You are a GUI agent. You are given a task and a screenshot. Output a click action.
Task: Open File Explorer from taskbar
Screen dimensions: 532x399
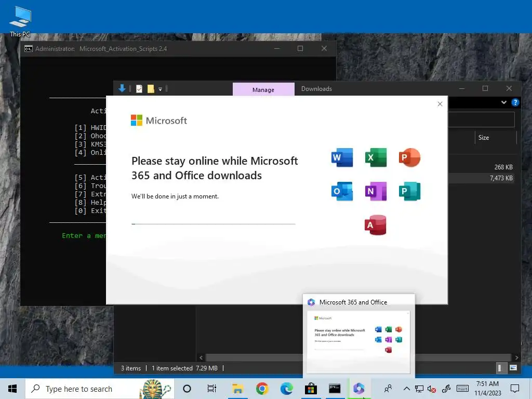pos(237,389)
